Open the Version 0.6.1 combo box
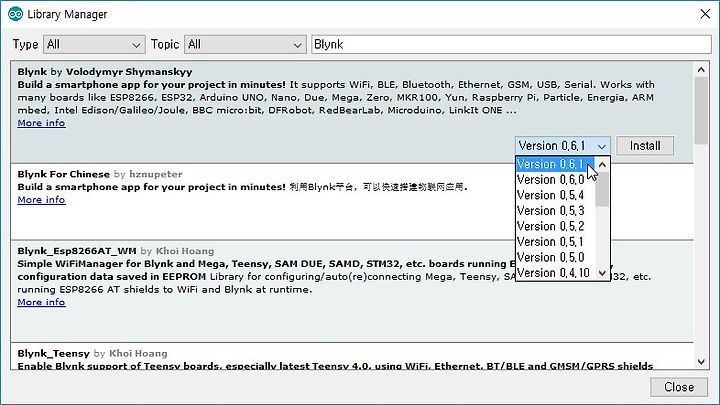The width and height of the screenshot is (720, 405). tap(562, 146)
